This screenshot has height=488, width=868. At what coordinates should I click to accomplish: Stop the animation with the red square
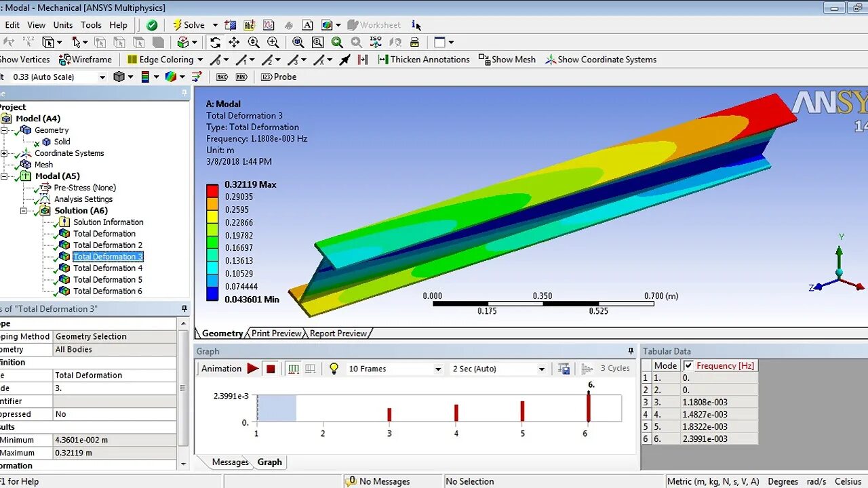(x=271, y=369)
